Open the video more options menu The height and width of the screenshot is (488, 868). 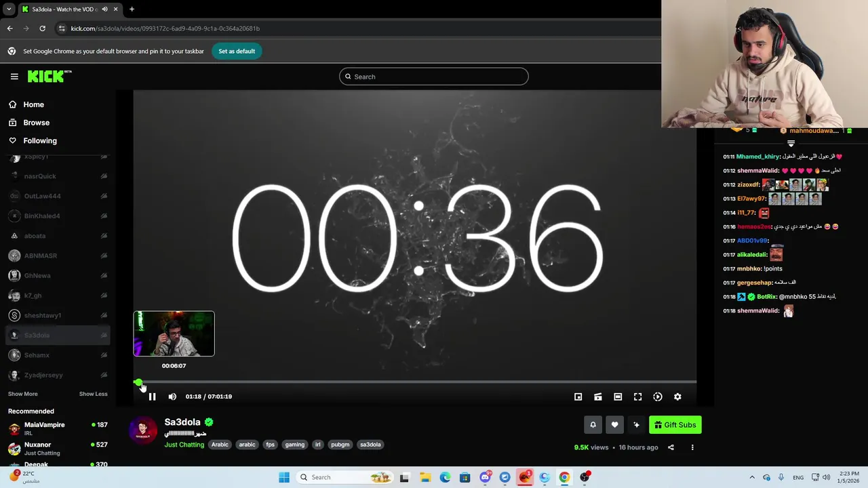(x=692, y=447)
